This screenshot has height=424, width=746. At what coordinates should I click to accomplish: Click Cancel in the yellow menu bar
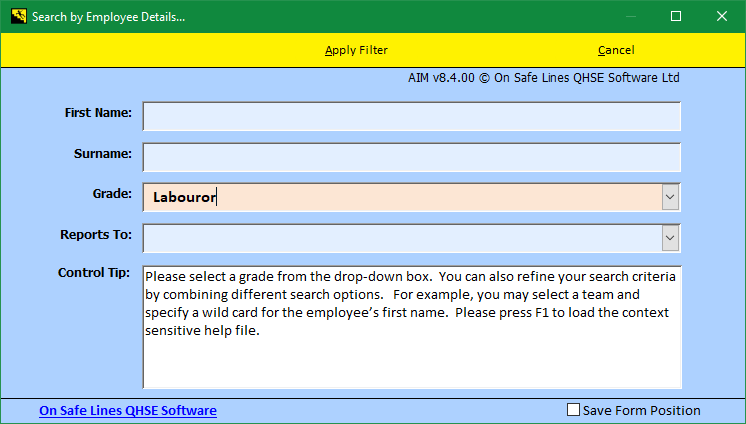pyautogui.click(x=616, y=50)
